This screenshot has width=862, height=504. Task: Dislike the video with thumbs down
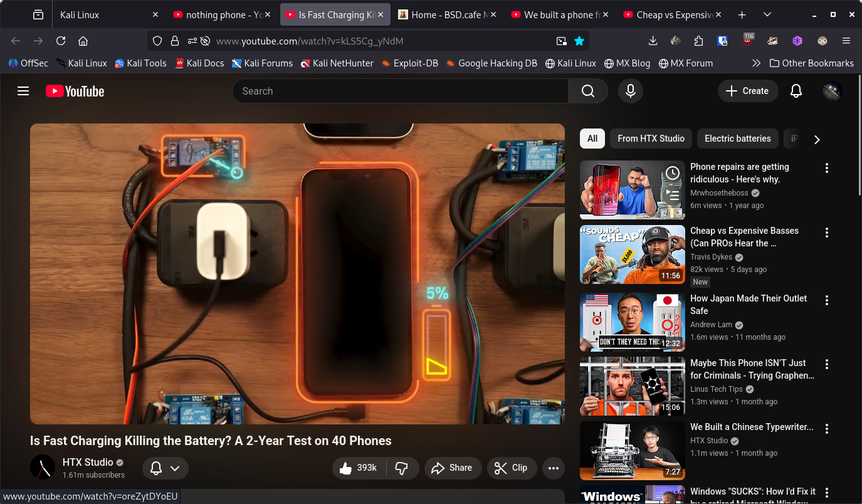pyautogui.click(x=402, y=468)
